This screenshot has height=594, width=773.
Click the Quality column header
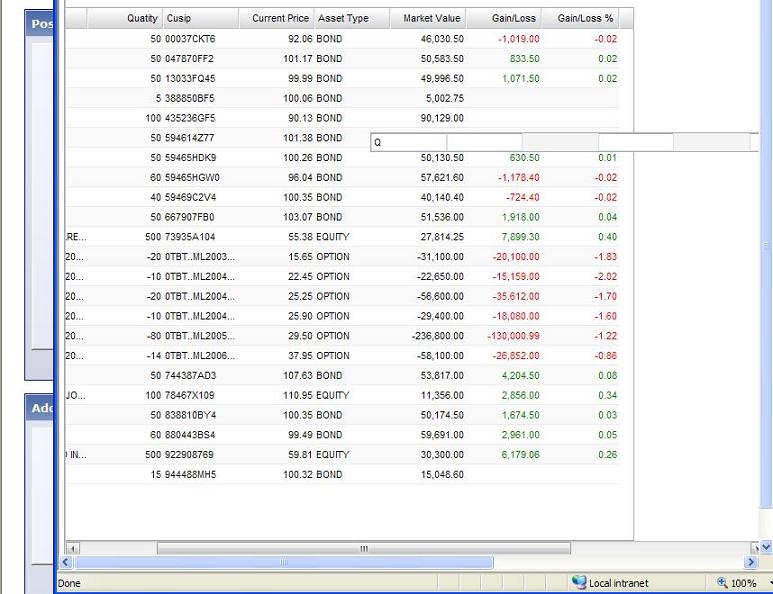tap(125, 18)
